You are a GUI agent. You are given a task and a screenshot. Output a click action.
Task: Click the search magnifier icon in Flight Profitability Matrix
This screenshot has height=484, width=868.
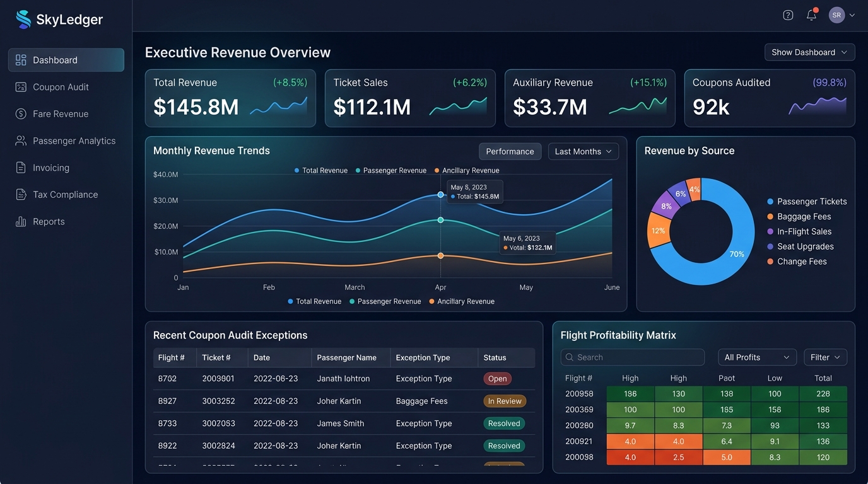pos(571,357)
